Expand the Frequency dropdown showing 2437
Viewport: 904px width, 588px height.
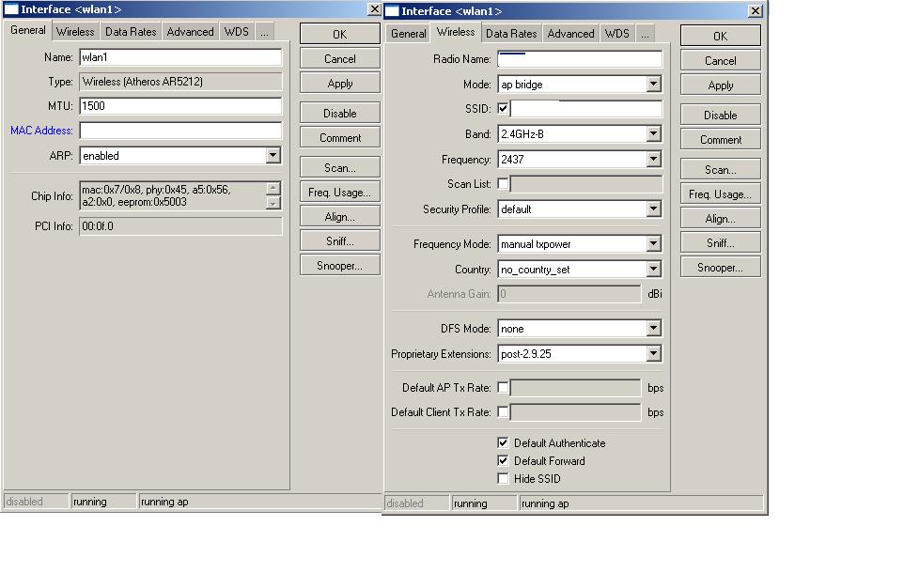point(653,159)
